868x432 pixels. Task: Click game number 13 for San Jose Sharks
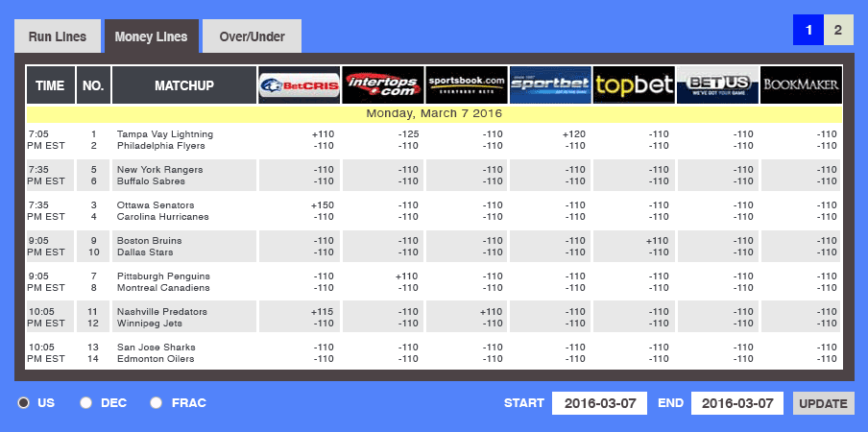click(x=93, y=348)
